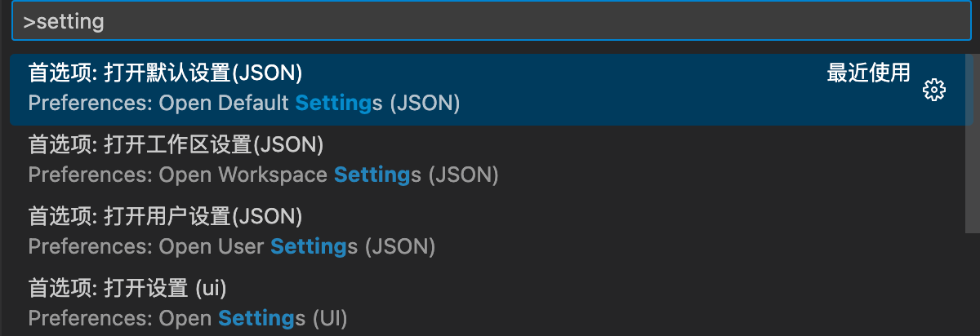Image resolution: width=980 pixels, height=336 pixels.
Task: Click the 最近使用 recently used label
Action: point(868,73)
